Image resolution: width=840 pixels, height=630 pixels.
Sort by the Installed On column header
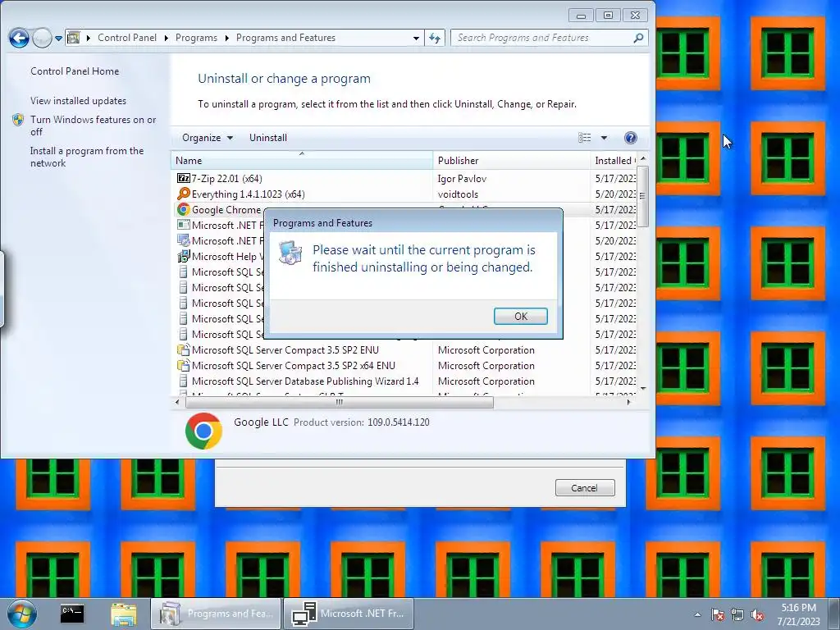[x=614, y=160]
